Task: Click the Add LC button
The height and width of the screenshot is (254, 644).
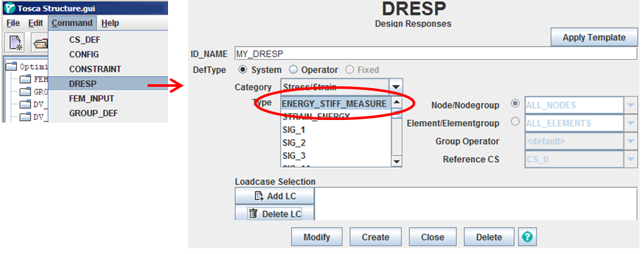Action: [x=275, y=196]
